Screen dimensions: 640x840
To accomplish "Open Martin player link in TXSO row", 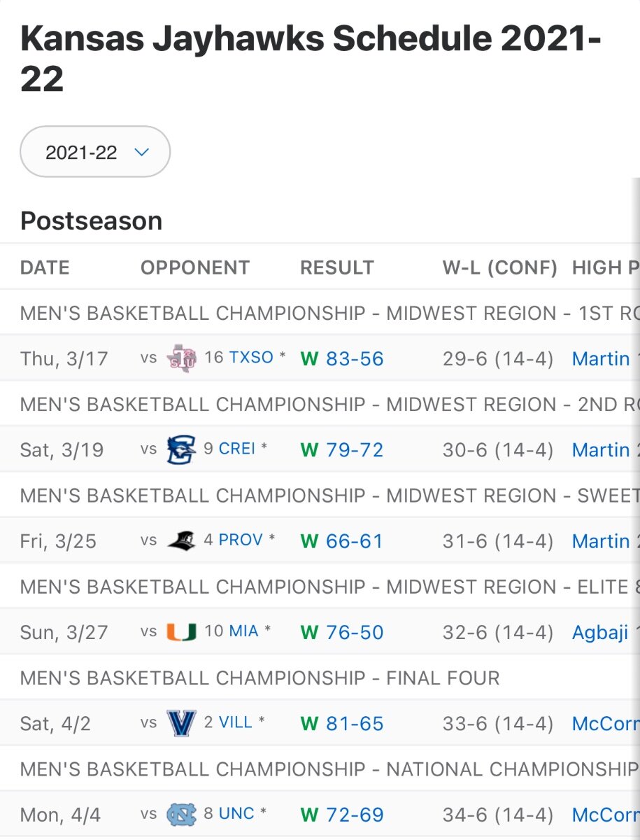I will [x=601, y=359].
